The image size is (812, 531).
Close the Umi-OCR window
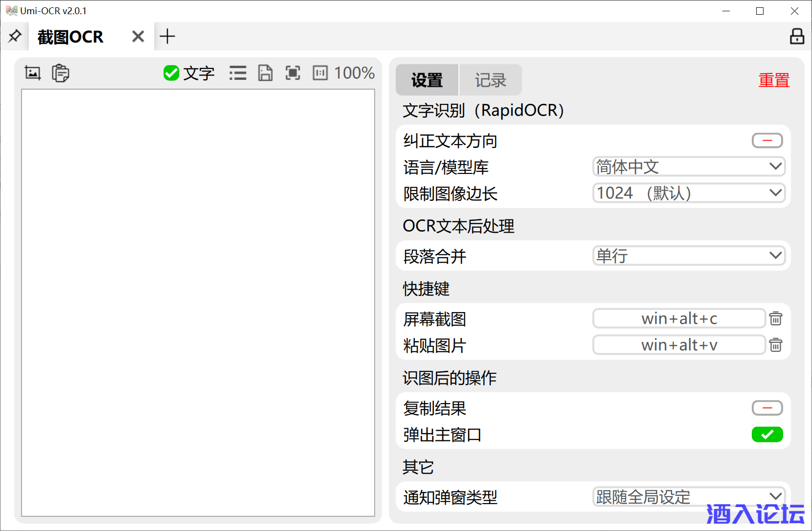(794, 11)
